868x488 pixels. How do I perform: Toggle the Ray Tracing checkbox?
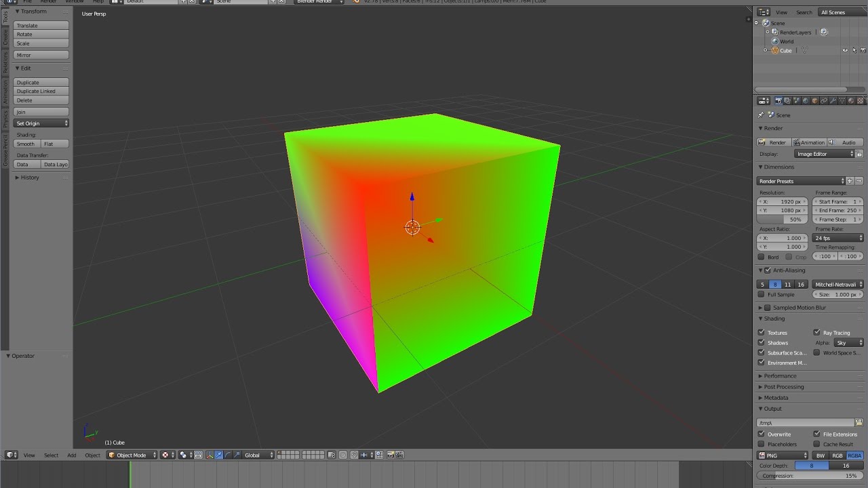coord(816,332)
